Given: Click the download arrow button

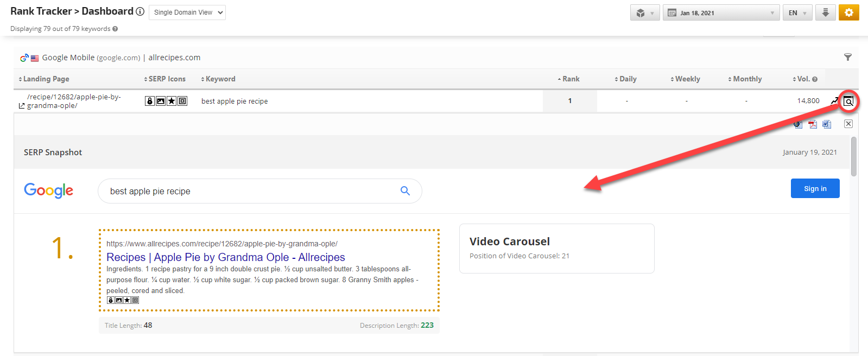Looking at the screenshot, I should tap(825, 12).
